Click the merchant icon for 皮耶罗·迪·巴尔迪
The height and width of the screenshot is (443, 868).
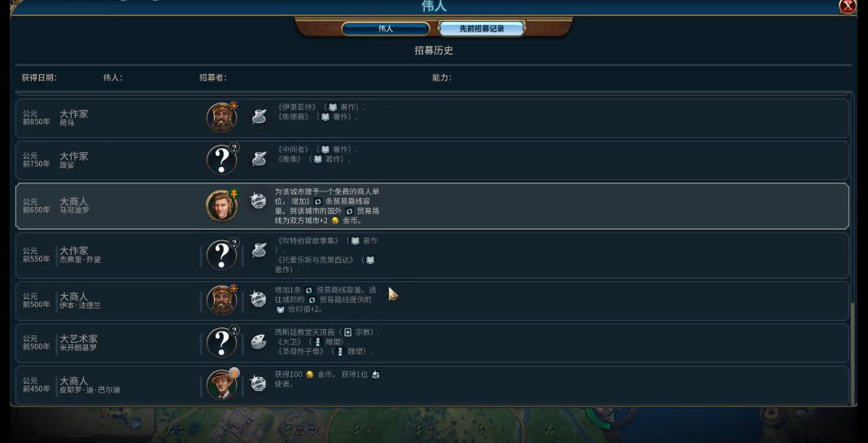(x=258, y=383)
